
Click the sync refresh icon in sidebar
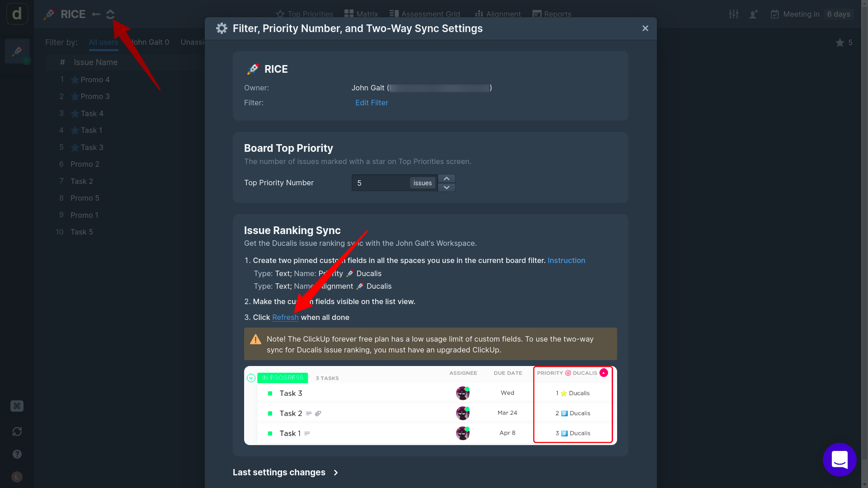coord(17,432)
